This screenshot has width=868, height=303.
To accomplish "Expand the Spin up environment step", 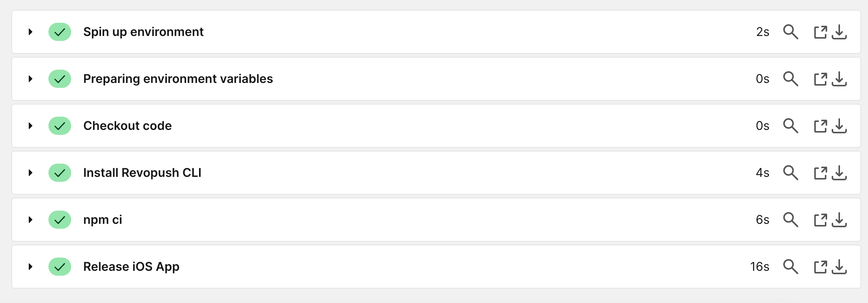I will (x=31, y=32).
